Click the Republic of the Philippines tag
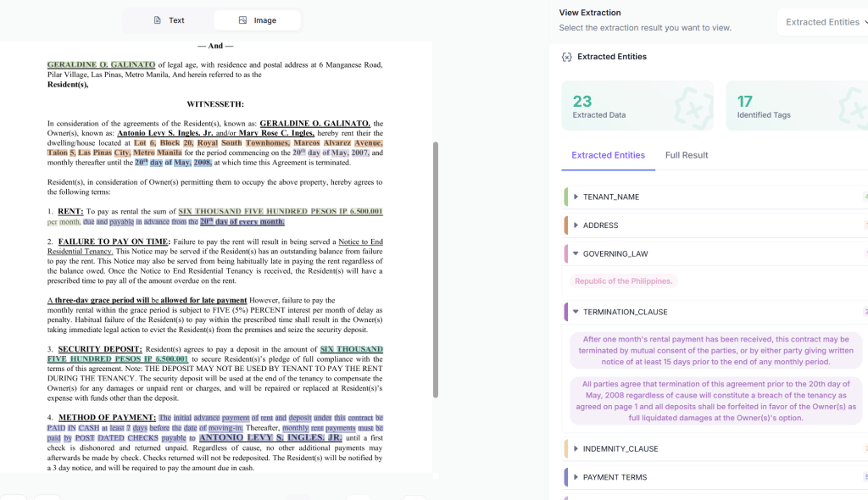This screenshot has width=868, height=500. [624, 281]
